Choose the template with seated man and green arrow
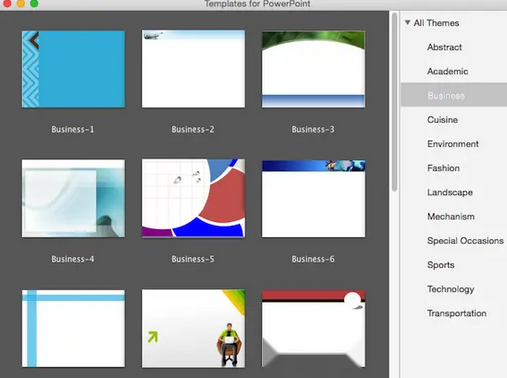The image size is (507, 378). click(x=193, y=329)
